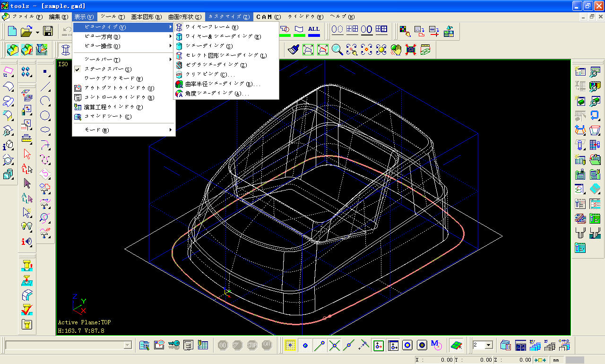Select the circle drawing tool
Image resolution: width=605 pixels, height=364 pixels.
point(45,116)
